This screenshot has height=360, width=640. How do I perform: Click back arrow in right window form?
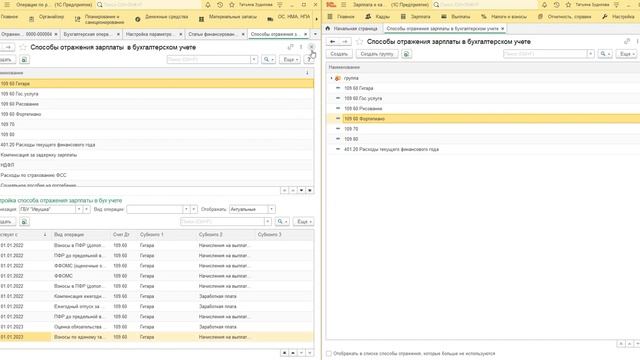332,42
